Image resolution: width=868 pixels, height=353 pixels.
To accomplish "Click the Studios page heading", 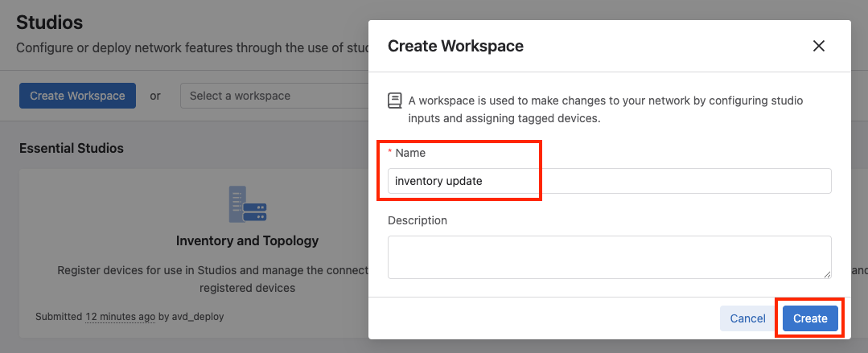I will (x=49, y=23).
